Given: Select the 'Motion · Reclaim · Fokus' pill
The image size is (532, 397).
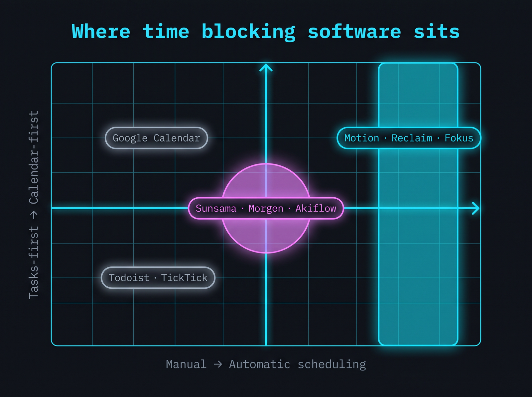Looking at the screenshot, I should click(409, 138).
